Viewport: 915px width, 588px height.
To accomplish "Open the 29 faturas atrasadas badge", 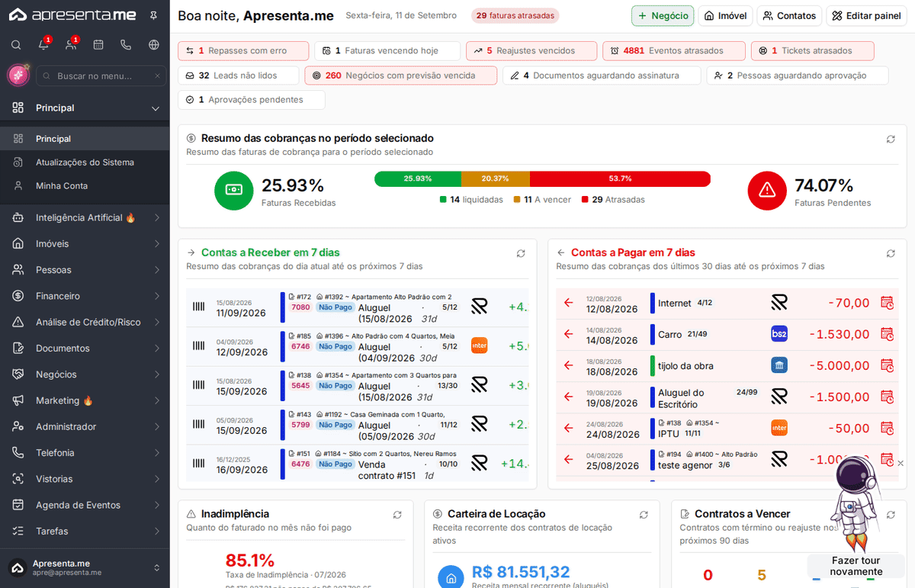I will click(x=515, y=15).
